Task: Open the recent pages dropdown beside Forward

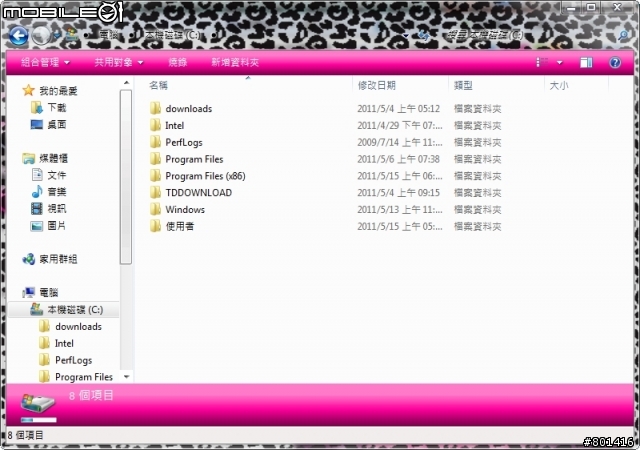Action: 57,36
